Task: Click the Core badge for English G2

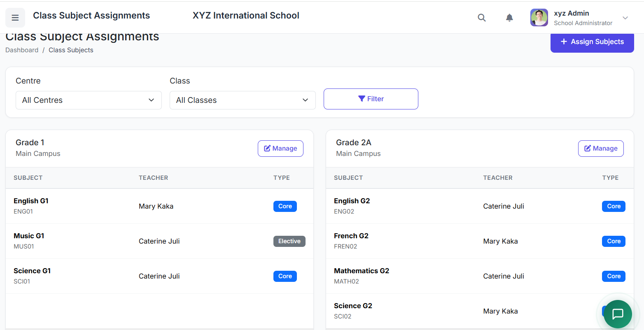Action: [614, 206]
